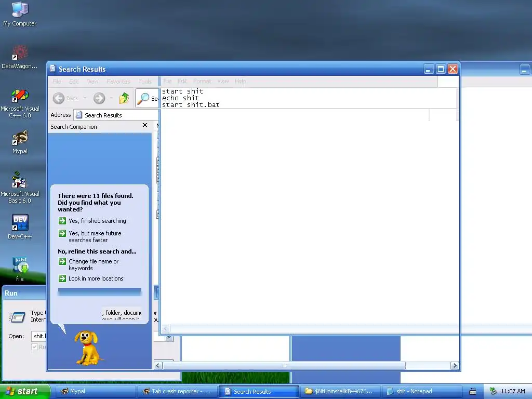This screenshot has height=399, width=532.
Task: Click the right scroll arrow in results
Action: click(x=455, y=365)
